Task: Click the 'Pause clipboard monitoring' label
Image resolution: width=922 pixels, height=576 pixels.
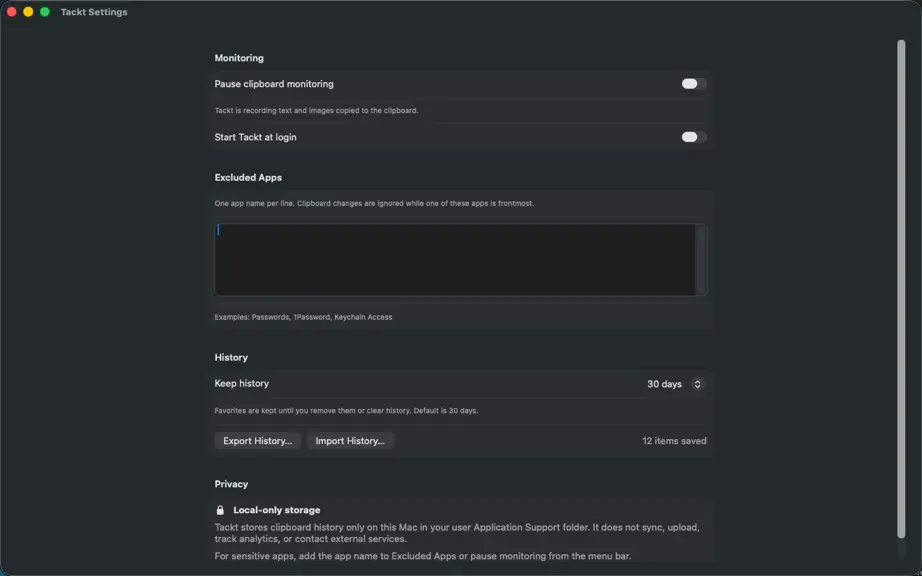Action: coord(274,84)
